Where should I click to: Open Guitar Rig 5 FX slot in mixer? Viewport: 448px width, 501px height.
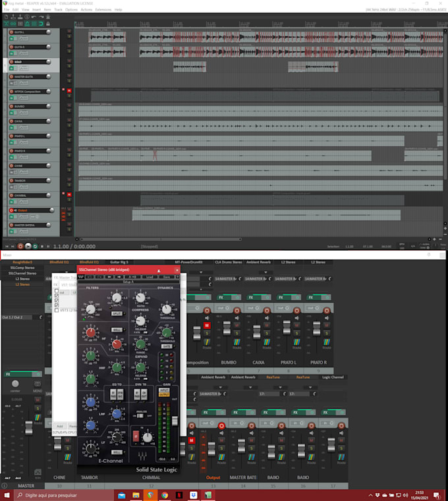point(119,262)
